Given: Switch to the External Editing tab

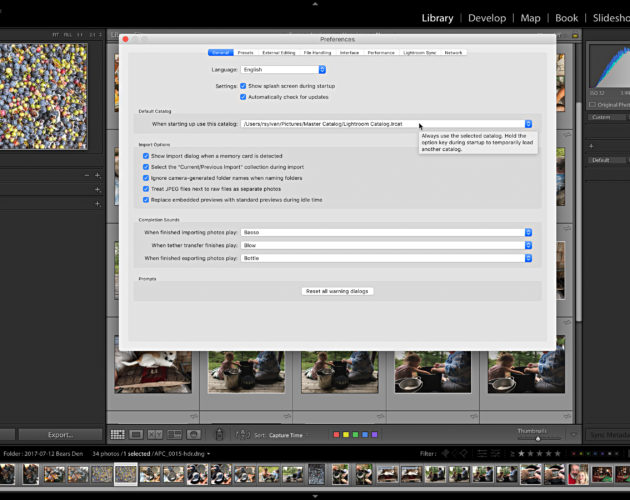Looking at the screenshot, I should (x=278, y=53).
